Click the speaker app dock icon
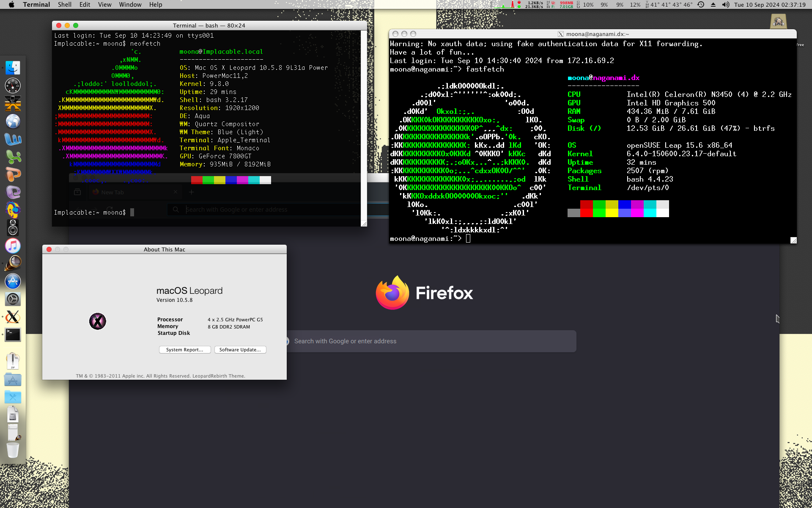Screen dimensions: 812x508 13,228
